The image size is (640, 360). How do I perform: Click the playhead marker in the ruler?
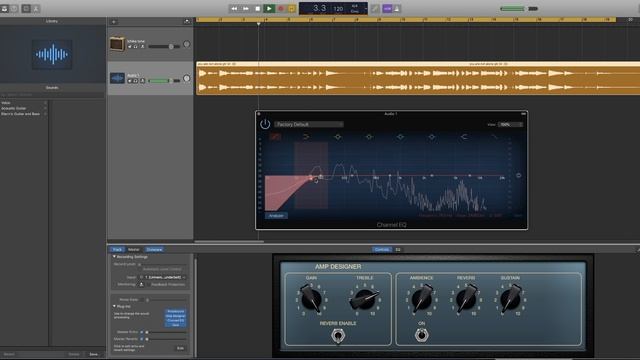click(258, 24)
